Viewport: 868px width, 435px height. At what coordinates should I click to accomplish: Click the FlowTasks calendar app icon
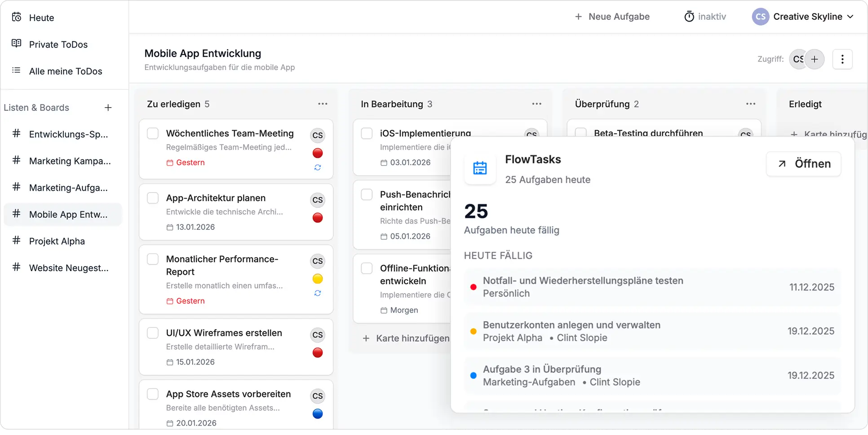point(479,169)
